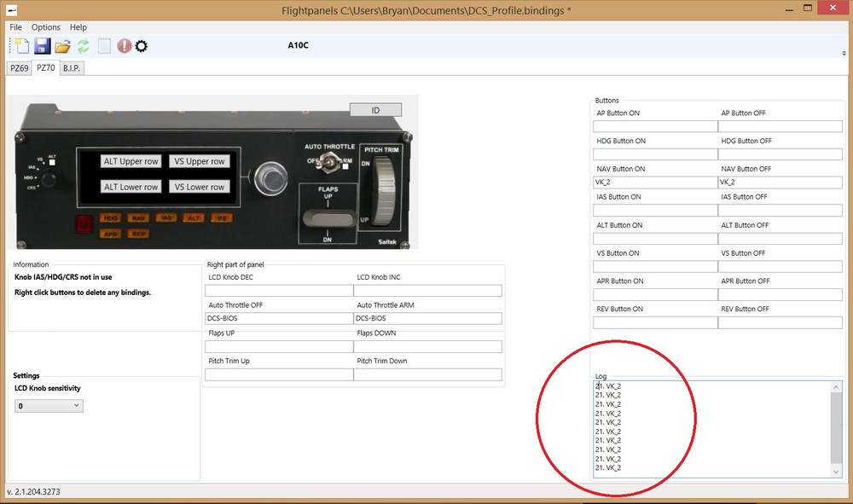
Task: Click the New profile toolbar icon
Action: [x=21, y=46]
